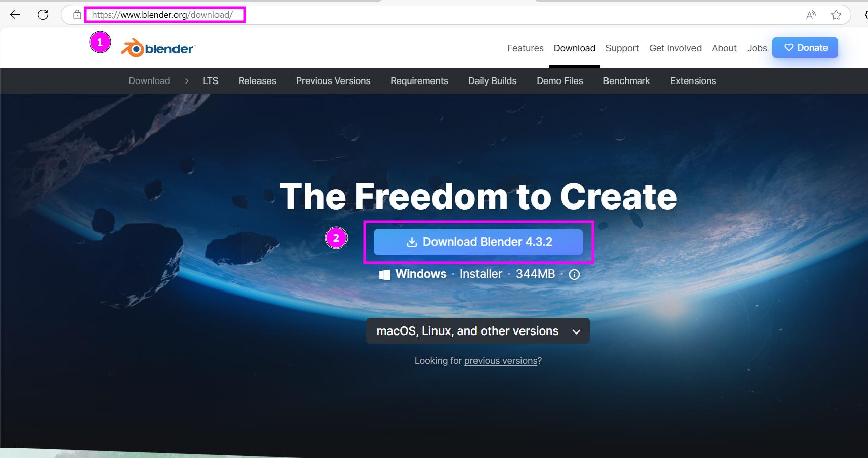Go back using the browser back arrow

[x=15, y=15]
